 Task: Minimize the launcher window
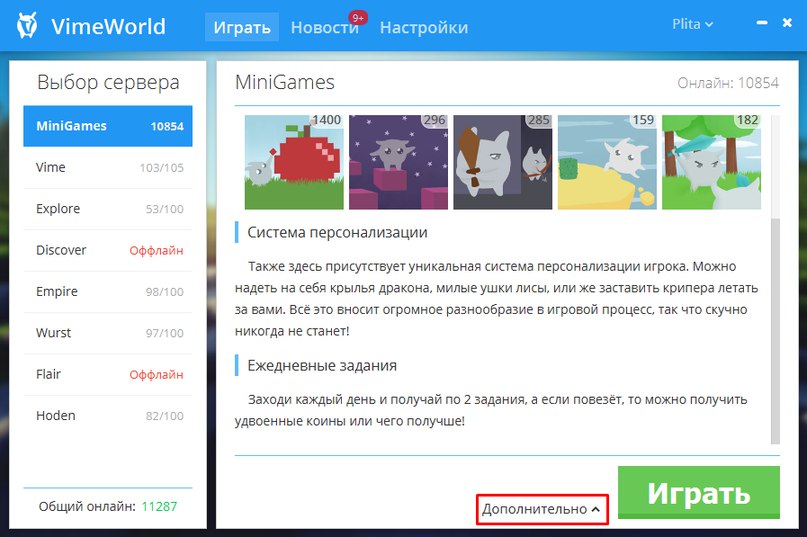[x=762, y=23]
